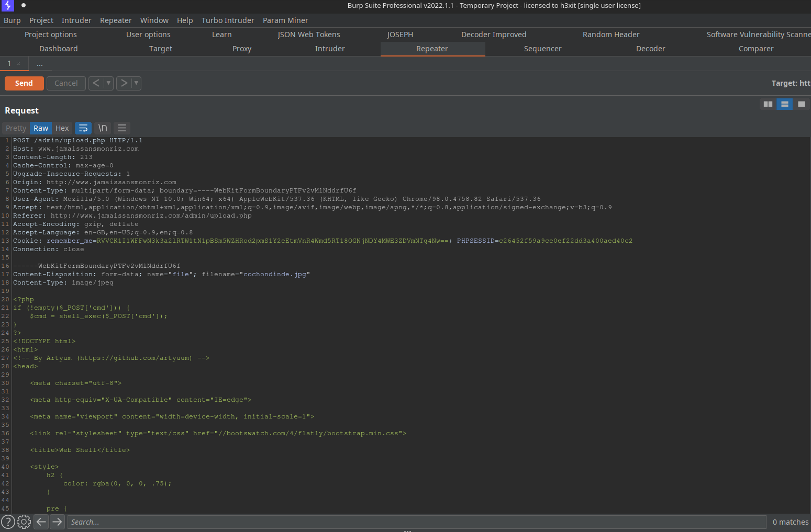Open User options tab

148,35
